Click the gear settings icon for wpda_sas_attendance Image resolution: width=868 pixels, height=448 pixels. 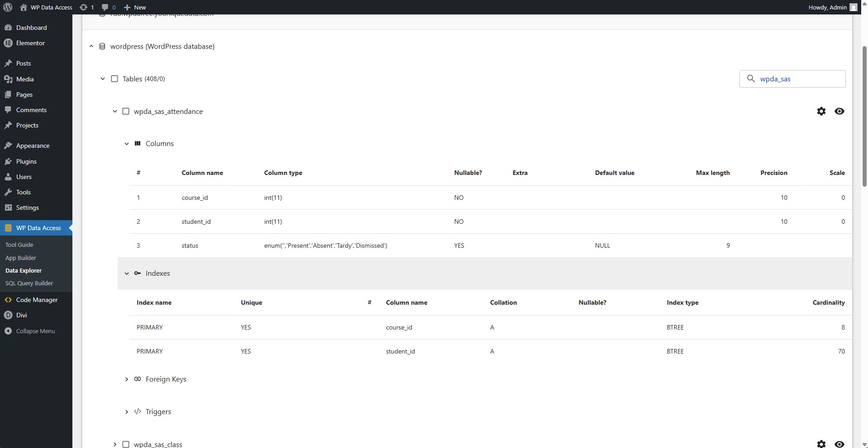point(821,111)
